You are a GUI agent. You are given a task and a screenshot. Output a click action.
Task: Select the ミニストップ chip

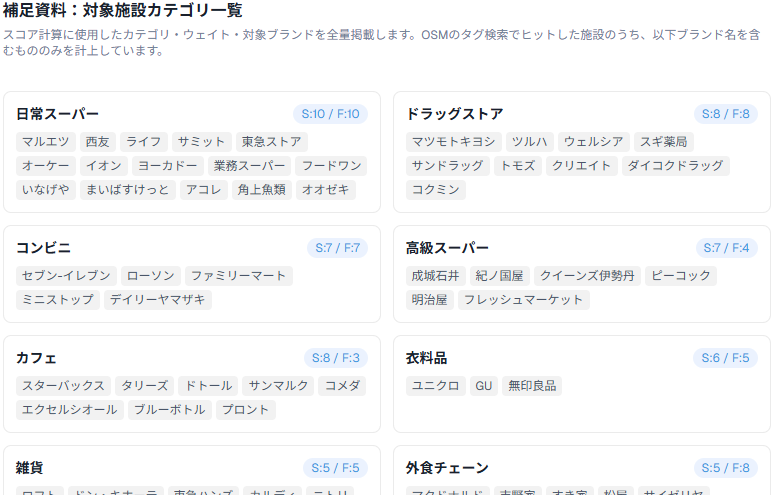tap(58, 299)
